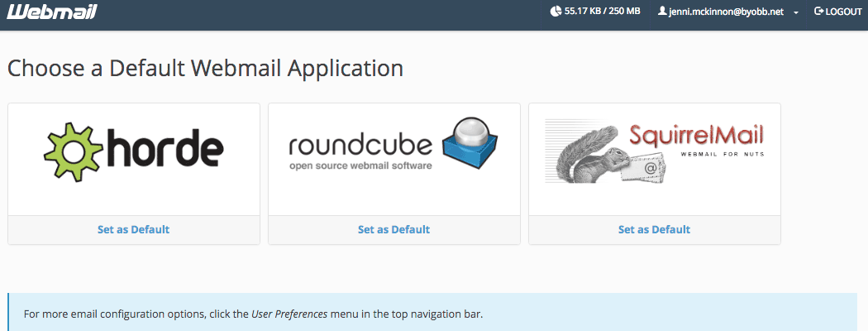
Task: Click 'WEBMAIL FOR NUTS' tagline text
Action: pos(723,154)
